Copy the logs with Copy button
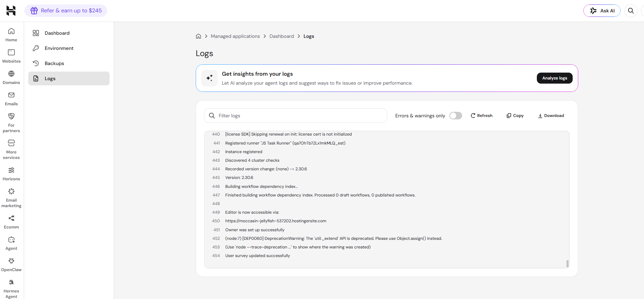Image resolution: width=644 pixels, height=299 pixels. click(x=515, y=116)
